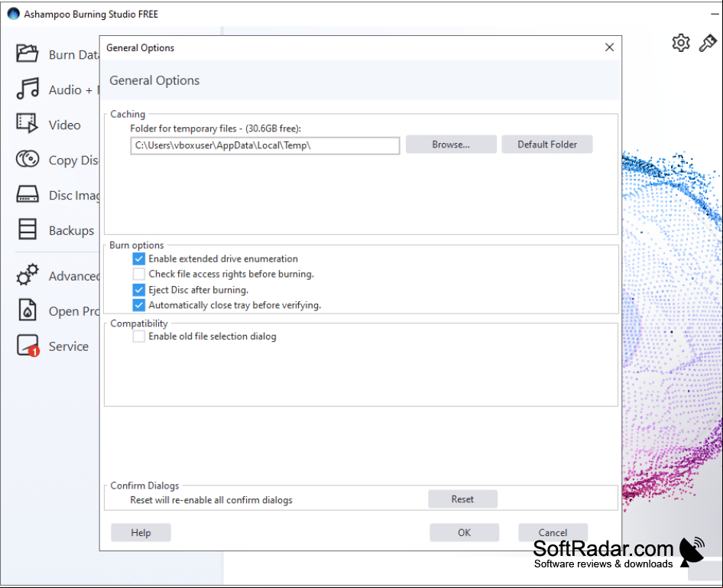Disable extended drive enumeration checkbox
Viewport: 723px width, 588px height.
pos(139,258)
